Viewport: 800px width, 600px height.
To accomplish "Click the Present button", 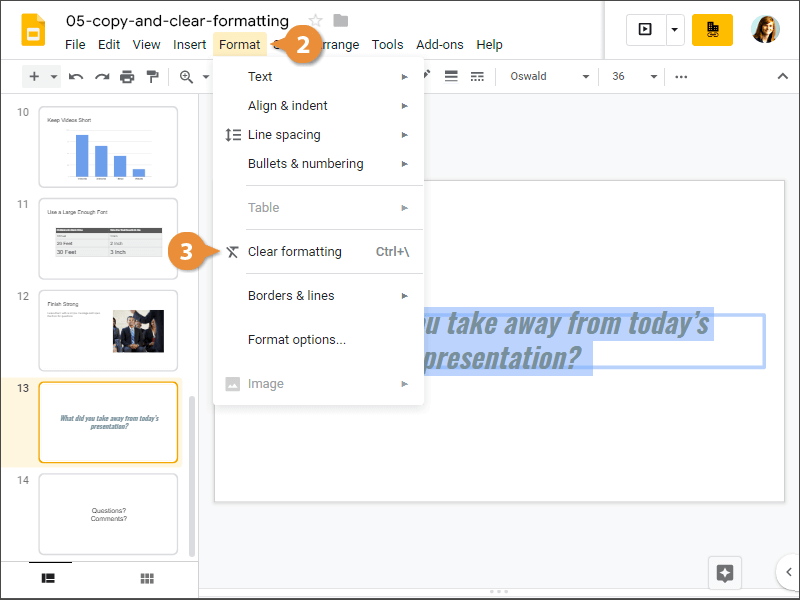I will (643, 30).
